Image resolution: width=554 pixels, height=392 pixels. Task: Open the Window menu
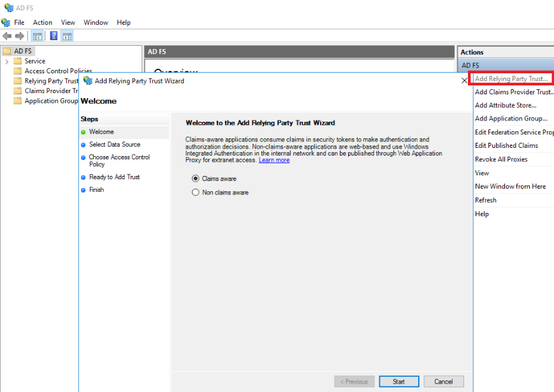pos(96,22)
